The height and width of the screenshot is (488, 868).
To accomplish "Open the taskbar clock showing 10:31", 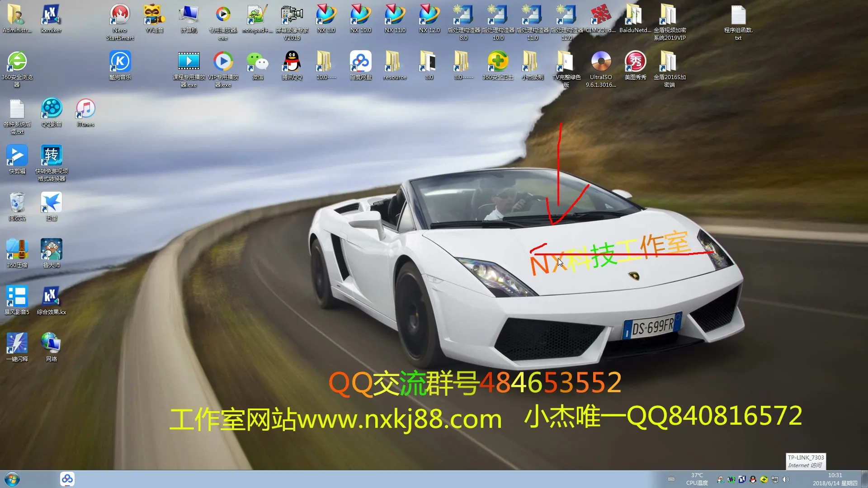I will coord(835,479).
